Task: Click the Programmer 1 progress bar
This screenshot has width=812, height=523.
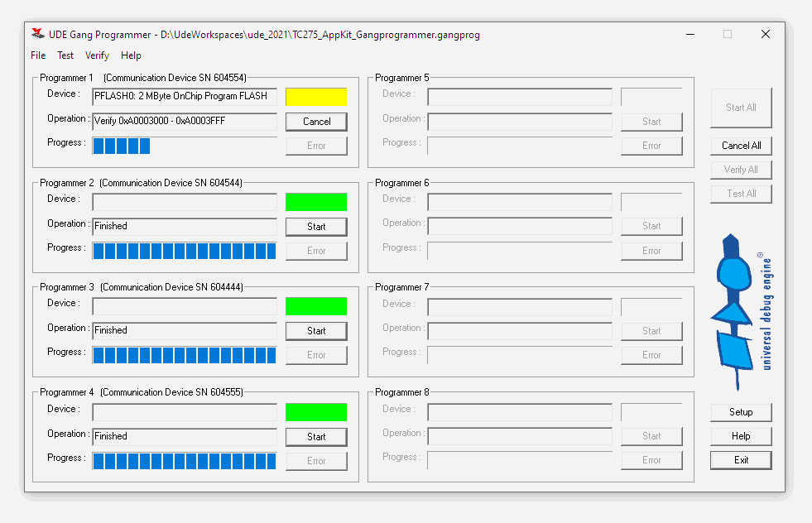Action: (x=184, y=146)
